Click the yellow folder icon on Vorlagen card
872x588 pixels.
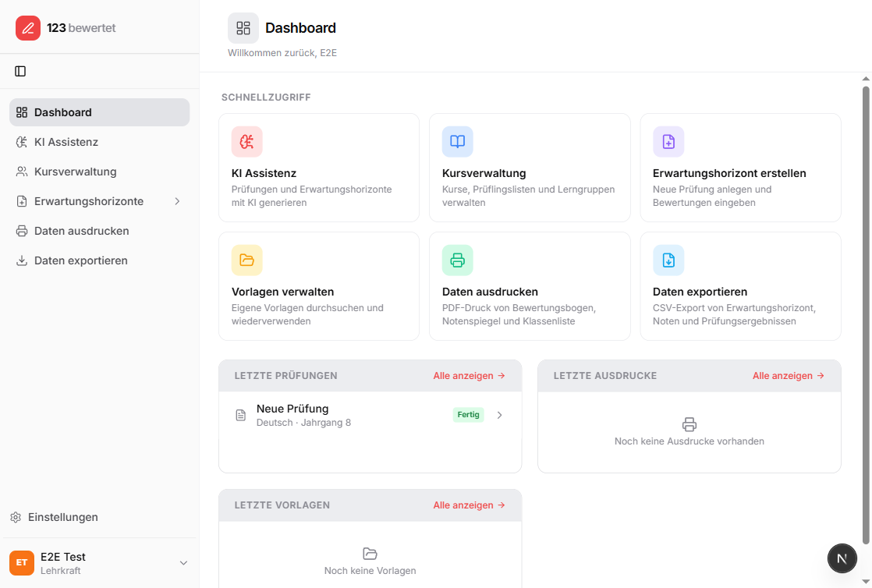tap(247, 260)
